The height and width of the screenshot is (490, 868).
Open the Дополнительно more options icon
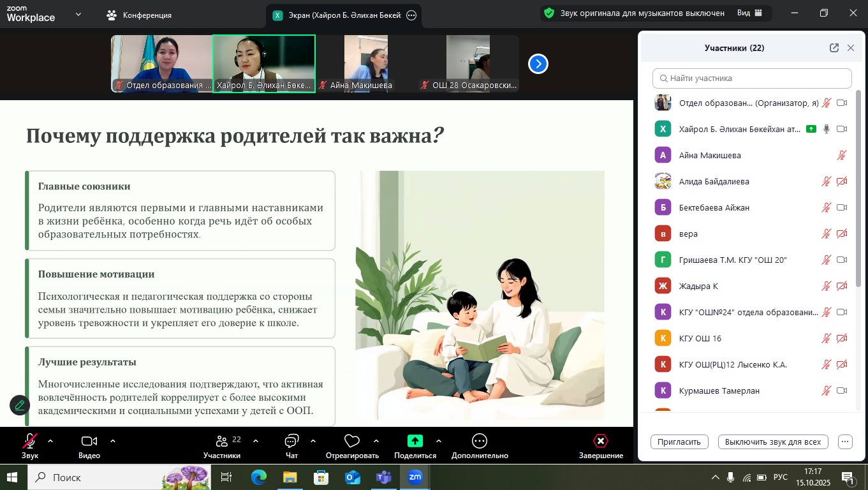[x=479, y=441]
